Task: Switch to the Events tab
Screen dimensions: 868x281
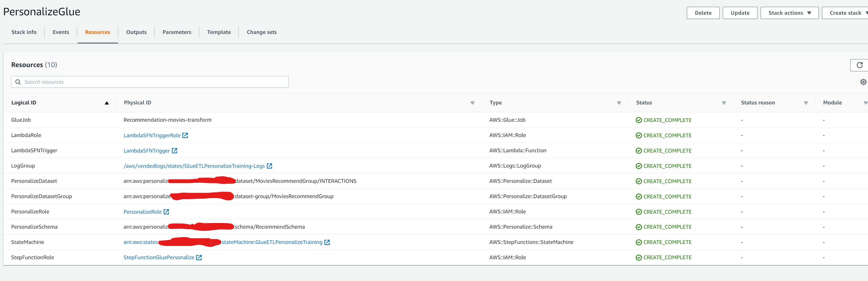Action: 61,32
